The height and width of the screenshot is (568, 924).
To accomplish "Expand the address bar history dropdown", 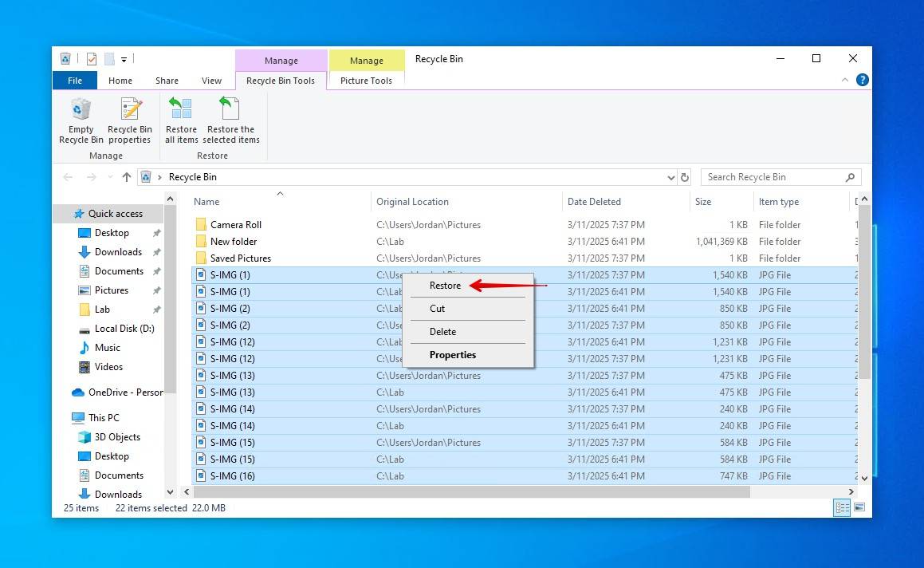I will pos(670,176).
